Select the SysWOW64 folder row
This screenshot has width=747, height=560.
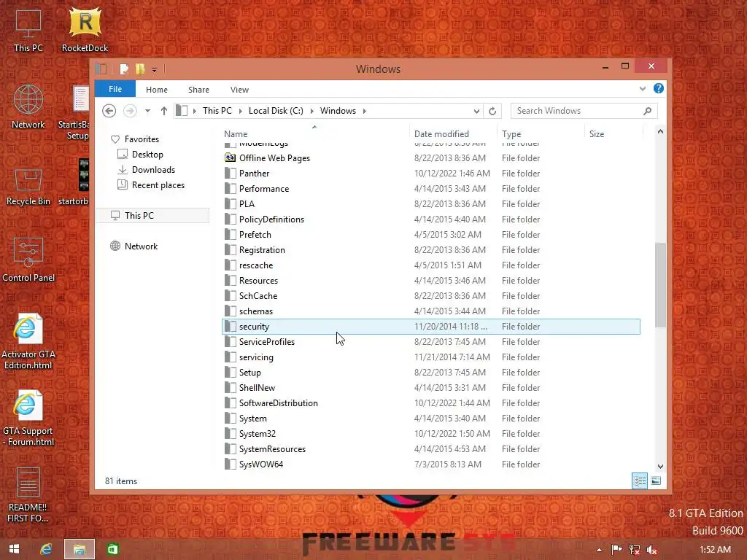click(x=431, y=464)
